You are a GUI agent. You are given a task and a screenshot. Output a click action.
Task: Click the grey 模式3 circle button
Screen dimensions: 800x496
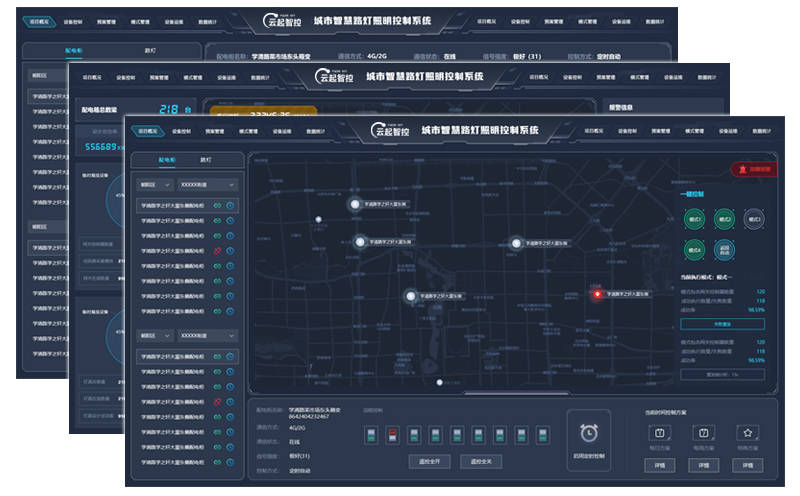pos(754,219)
